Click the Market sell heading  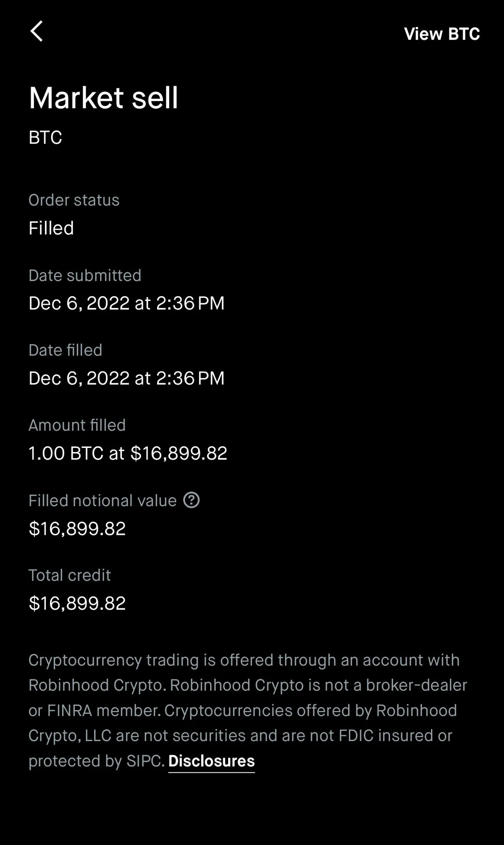pos(103,98)
